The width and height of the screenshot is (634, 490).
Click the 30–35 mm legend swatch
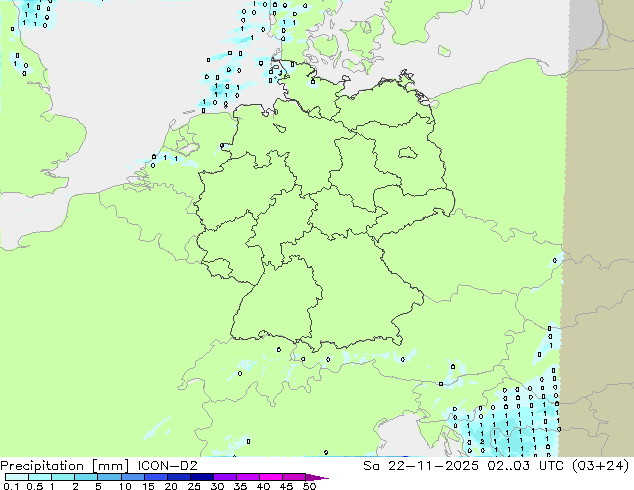pyautogui.click(x=224, y=477)
